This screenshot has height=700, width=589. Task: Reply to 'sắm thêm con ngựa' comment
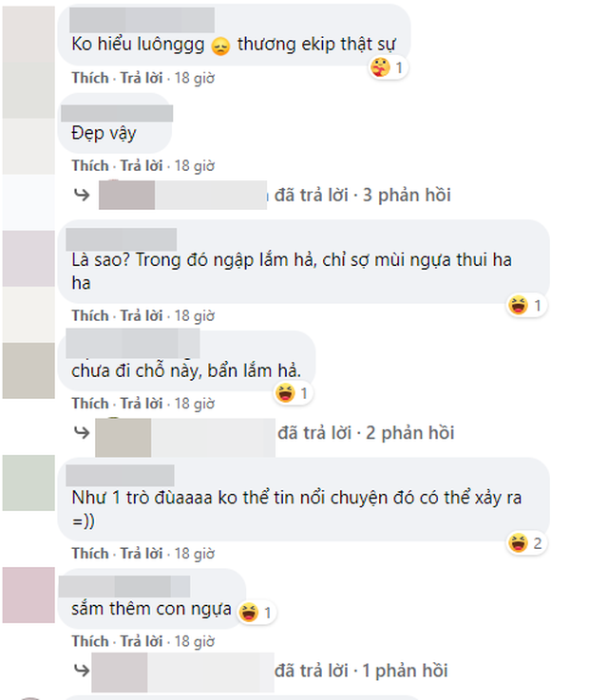tap(142, 641)
